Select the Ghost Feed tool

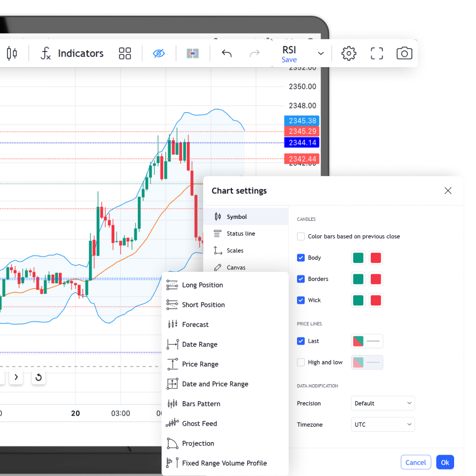[225, 424]
